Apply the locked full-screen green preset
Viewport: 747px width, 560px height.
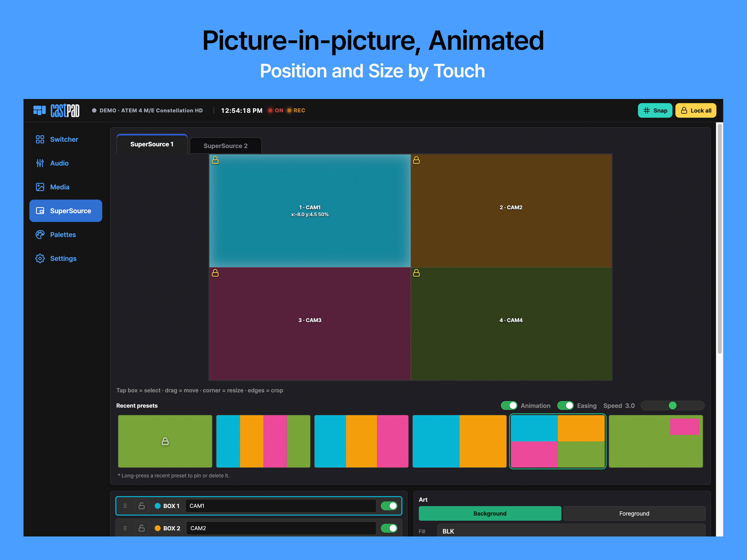click(165, 441)
